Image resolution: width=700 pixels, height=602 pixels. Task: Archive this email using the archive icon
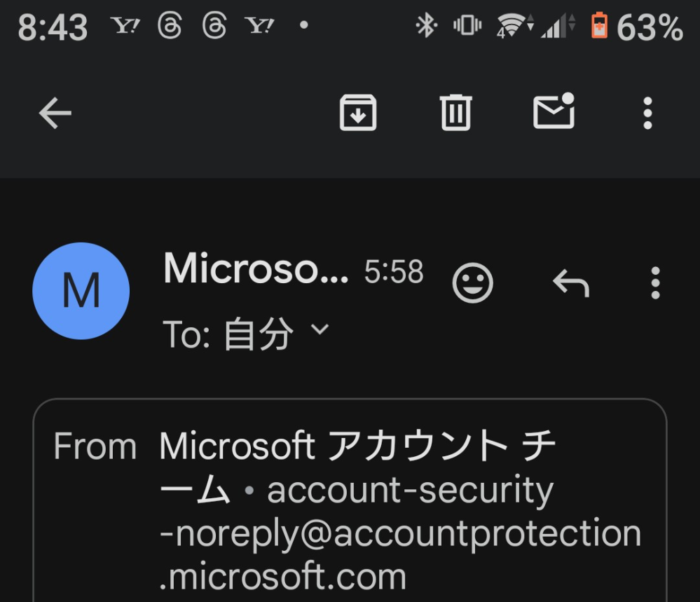(x=358, y=113)
